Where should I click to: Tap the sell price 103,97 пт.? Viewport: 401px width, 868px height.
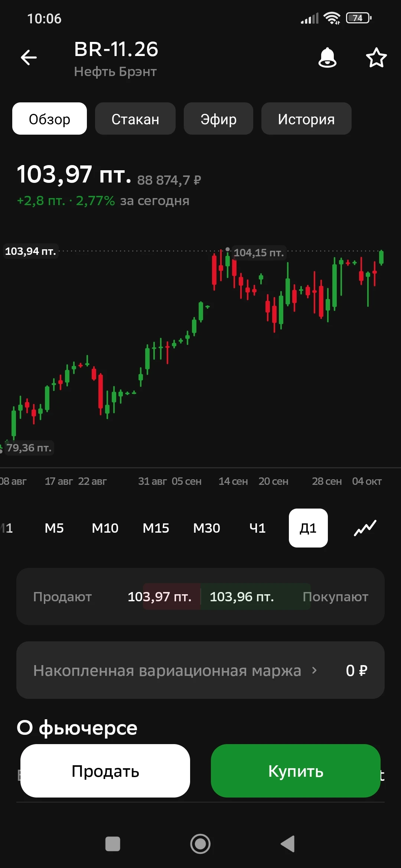160,596
